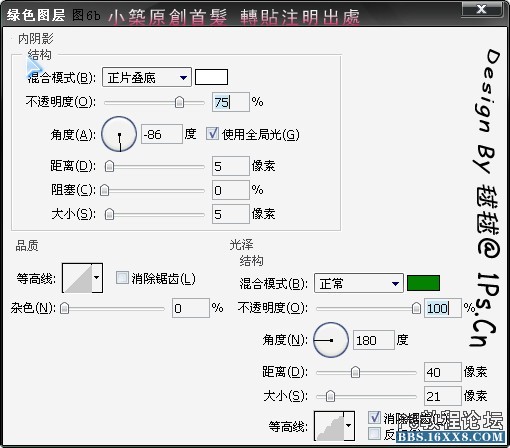Image resolution: width=510 pixels, height=448 pixels.
Task: Open the satin contour picker arrow
Action: click(x=349, y=426)
